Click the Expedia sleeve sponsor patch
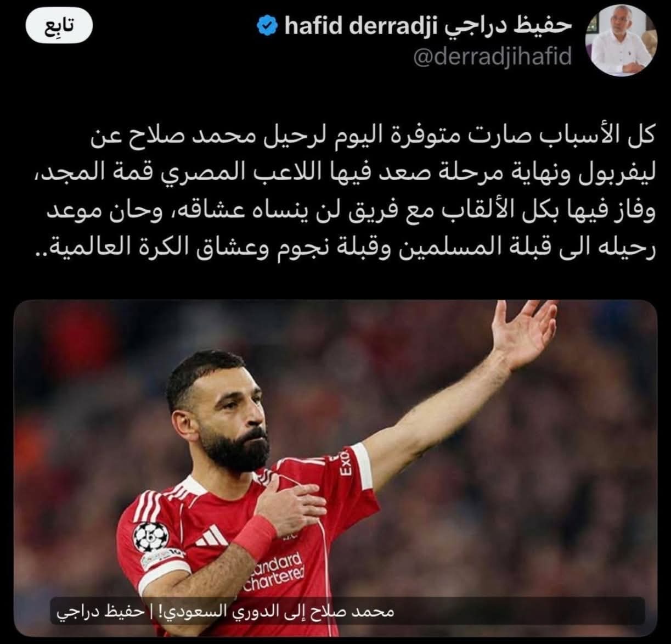Screen dimensions: 671x644 pyautogui.click(x=346, y=463)
